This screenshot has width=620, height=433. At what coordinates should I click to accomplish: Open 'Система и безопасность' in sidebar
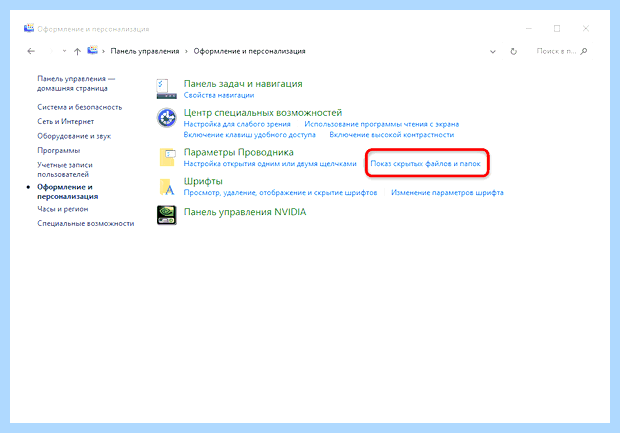coord(79,107)
